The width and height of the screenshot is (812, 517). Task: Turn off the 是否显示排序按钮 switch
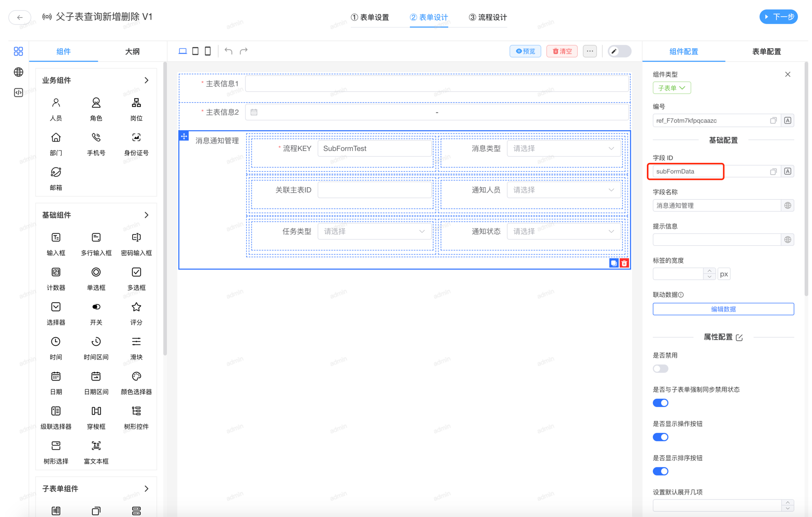tap(660, 471)
